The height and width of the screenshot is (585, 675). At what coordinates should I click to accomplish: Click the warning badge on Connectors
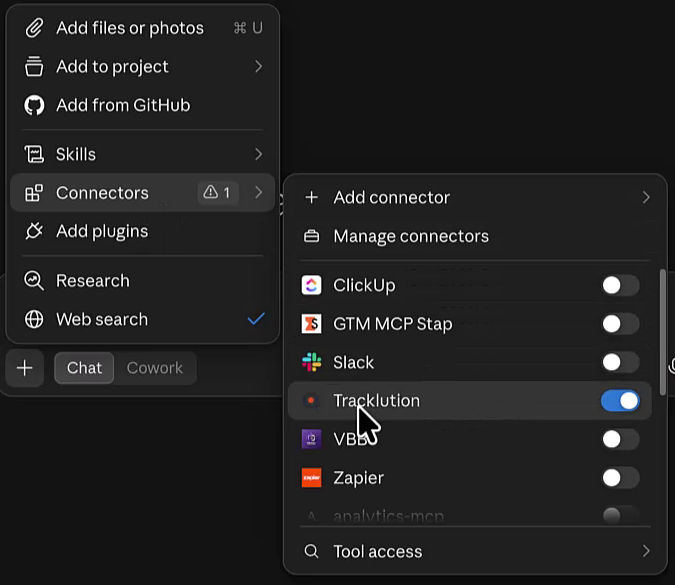217,192
